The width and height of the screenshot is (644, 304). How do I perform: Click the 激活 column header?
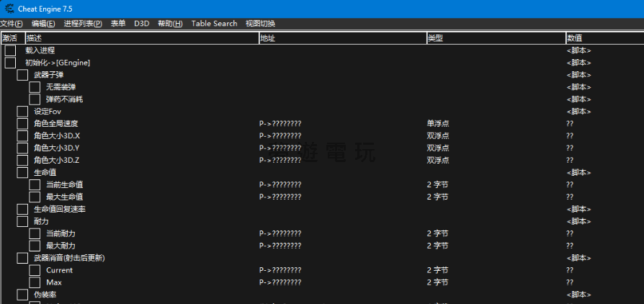pos(13,38)
